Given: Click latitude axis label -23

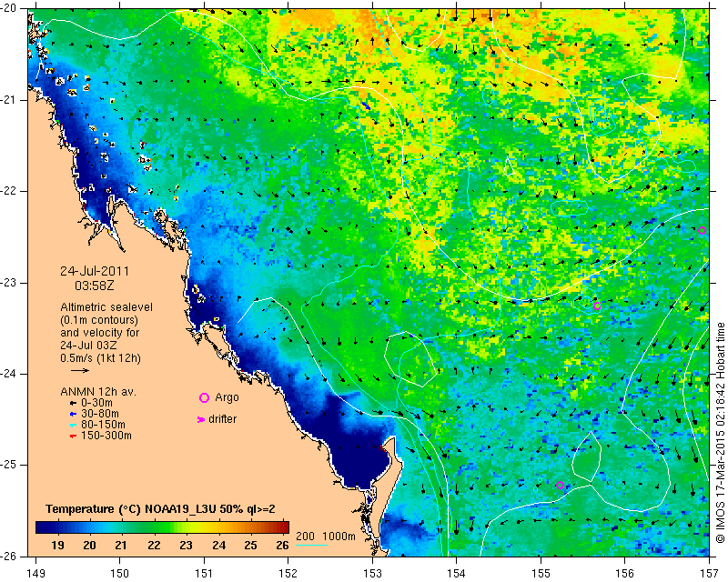Looking at the screenshot, I should coord(9,283).
